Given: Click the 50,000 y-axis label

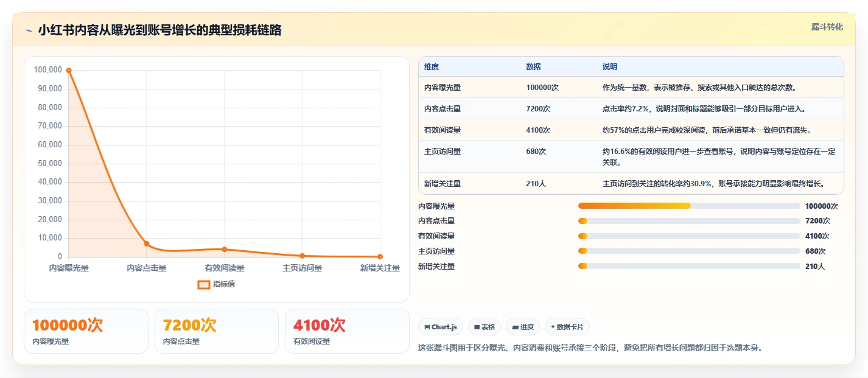Looking at the screenshot, I should tap(50, 164).
